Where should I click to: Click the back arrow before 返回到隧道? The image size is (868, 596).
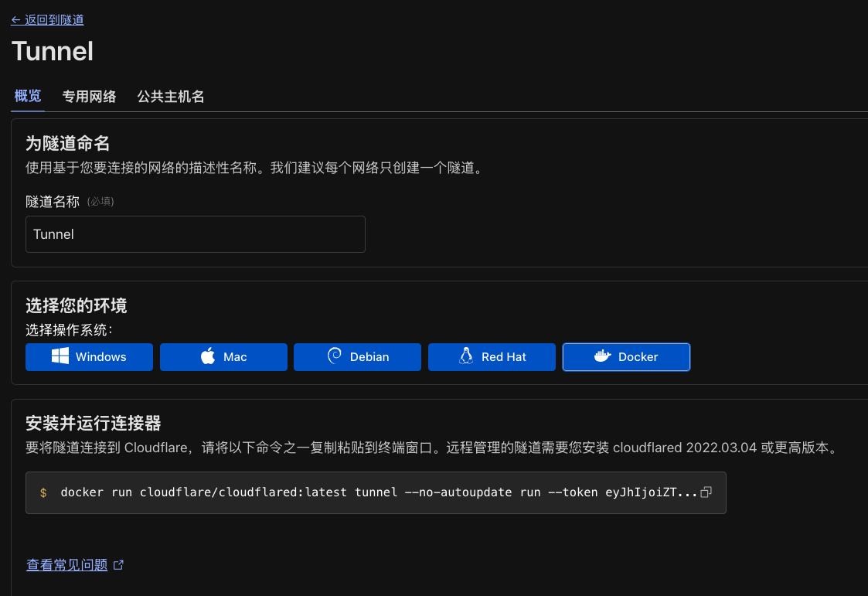pos(15,20)
